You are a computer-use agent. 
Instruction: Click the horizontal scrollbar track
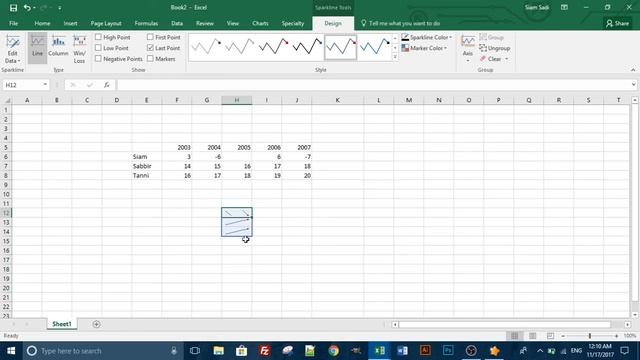(x=504, y=324)
